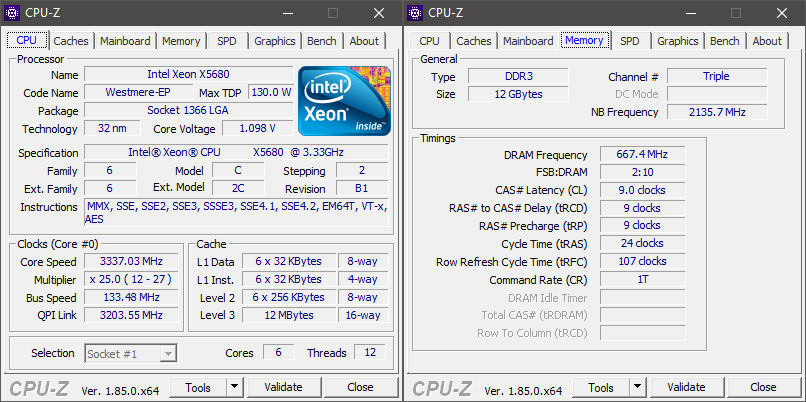Click the Specification field text

click(x=236, y=152)
